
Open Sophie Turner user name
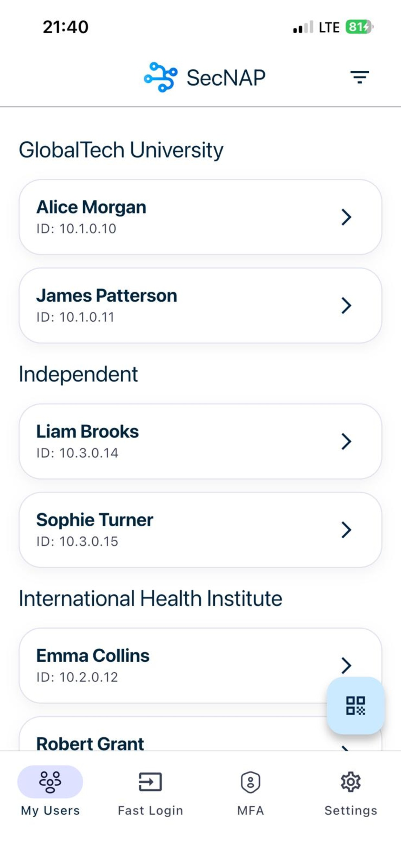pos(95,520)
